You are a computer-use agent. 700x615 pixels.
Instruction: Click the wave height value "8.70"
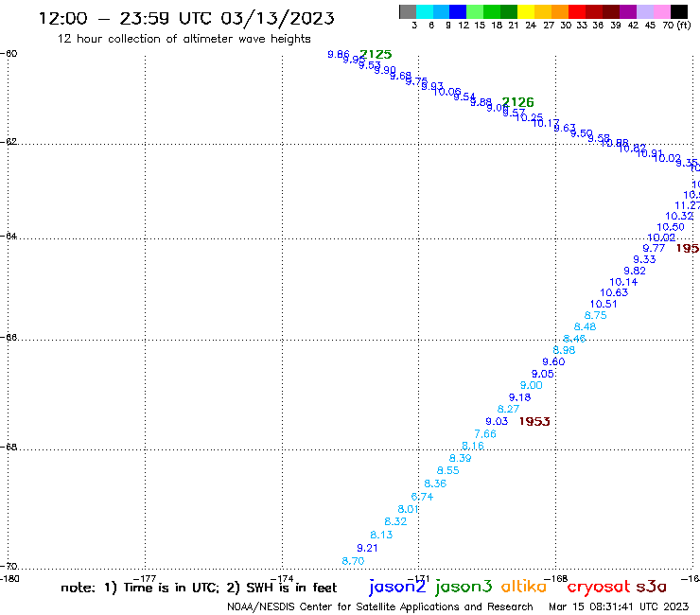coord(353,561)
